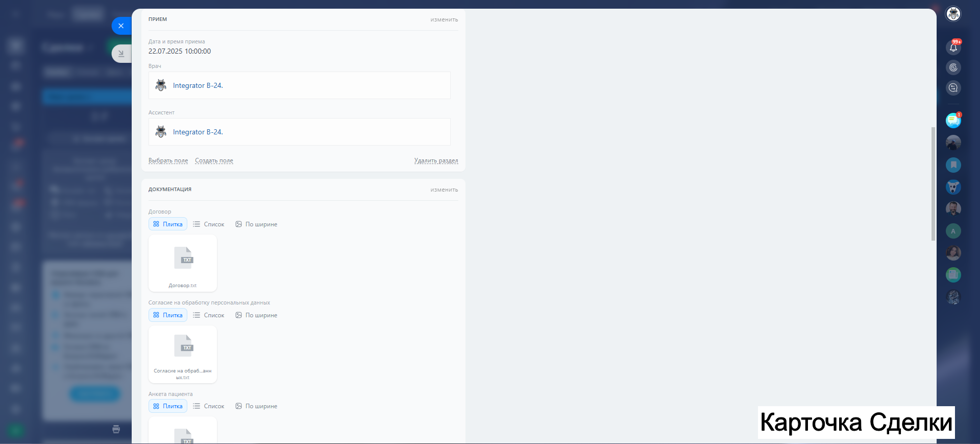Open the chat bubble icon with 1 badge
The height and width of the screenshot is (444, 980).
coord(953,120)
